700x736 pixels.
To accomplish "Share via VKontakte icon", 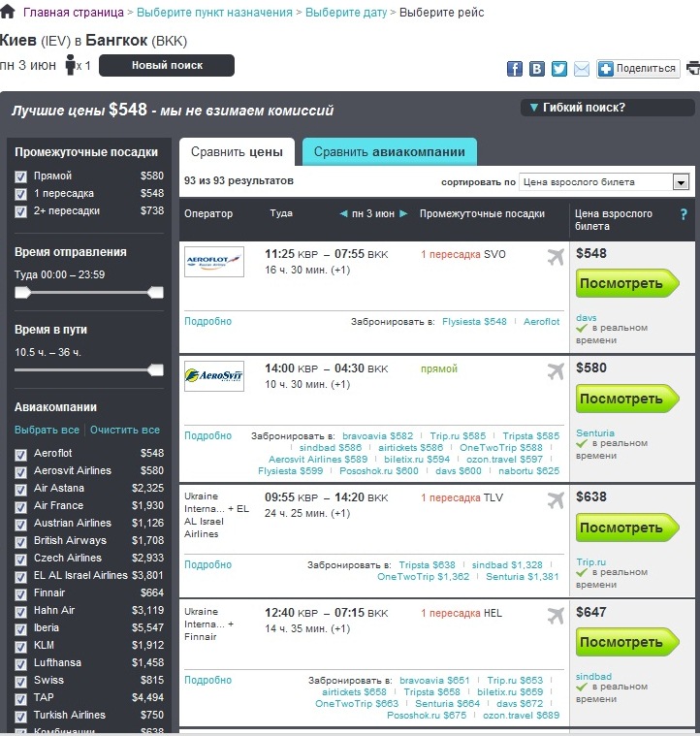I will 537,69.
